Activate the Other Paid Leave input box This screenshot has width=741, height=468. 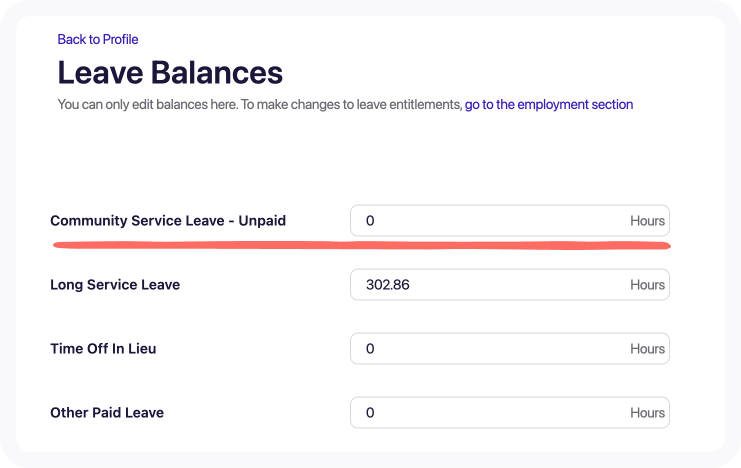pos(510,412)
